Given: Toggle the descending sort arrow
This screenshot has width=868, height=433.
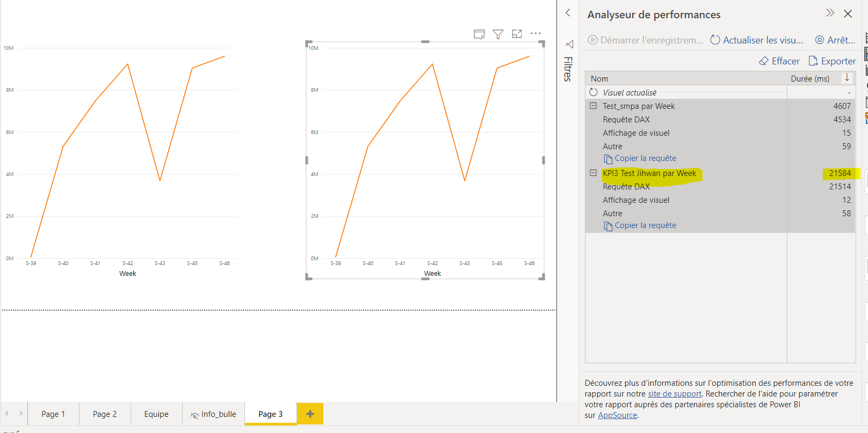Looking at the screenshot, I should click(847, 78).
